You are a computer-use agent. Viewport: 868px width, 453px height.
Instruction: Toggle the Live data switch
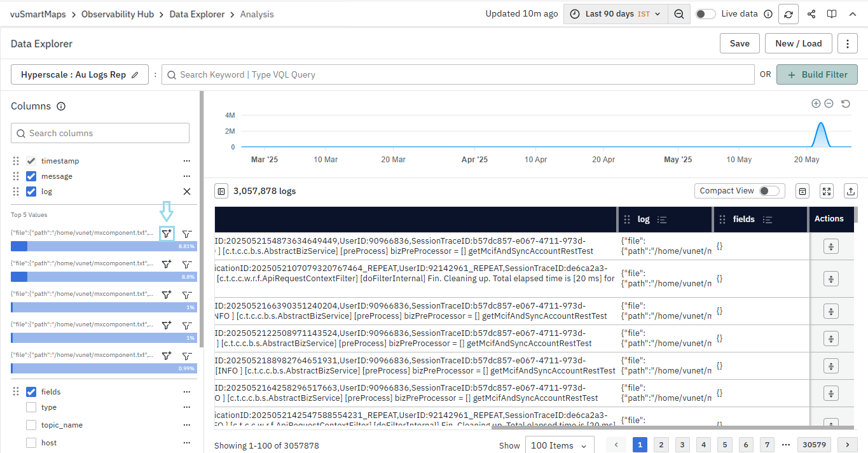click(x=705, y=14)
